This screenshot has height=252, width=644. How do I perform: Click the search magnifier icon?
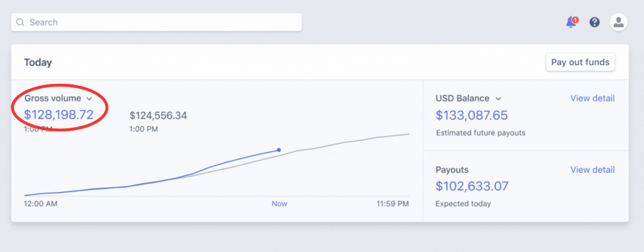pos(20,22)
